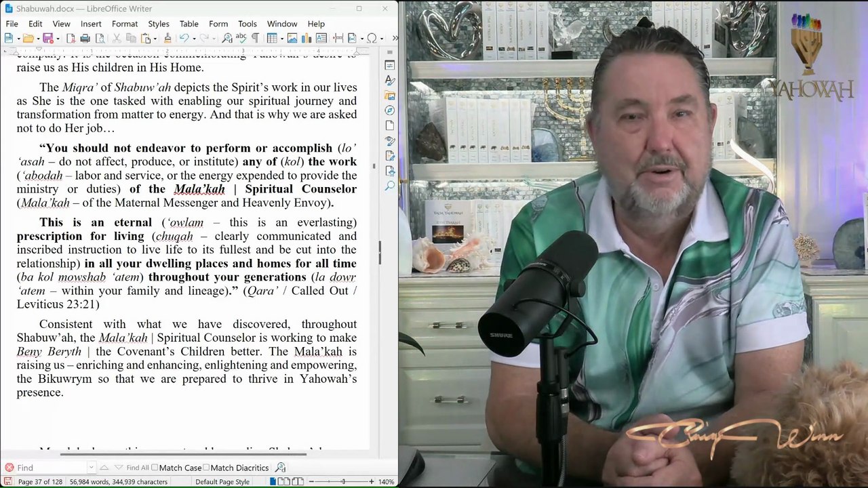The height and width of the screenshot is (488, 868).
Task: Insert a page break
Action: coord(338,38)
